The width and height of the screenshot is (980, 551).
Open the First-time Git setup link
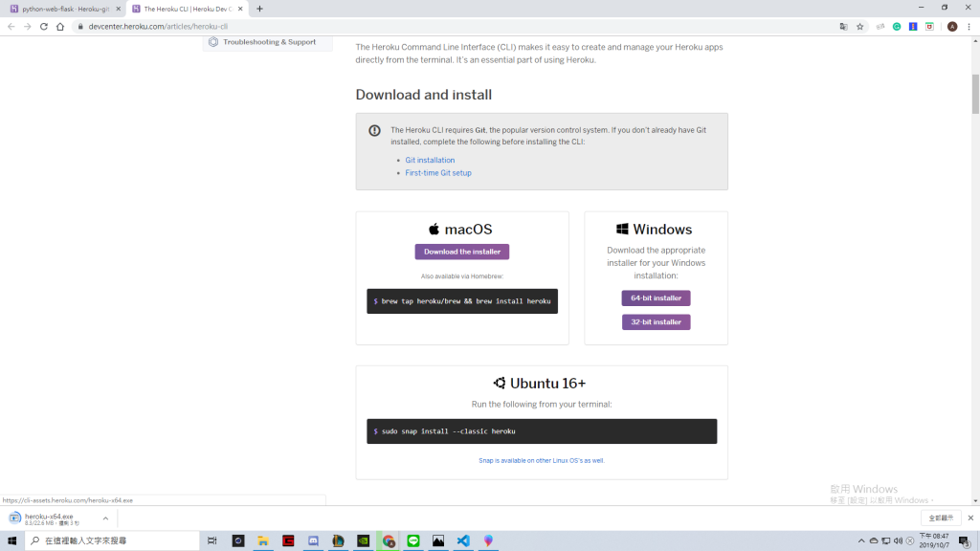click(438, 173)
